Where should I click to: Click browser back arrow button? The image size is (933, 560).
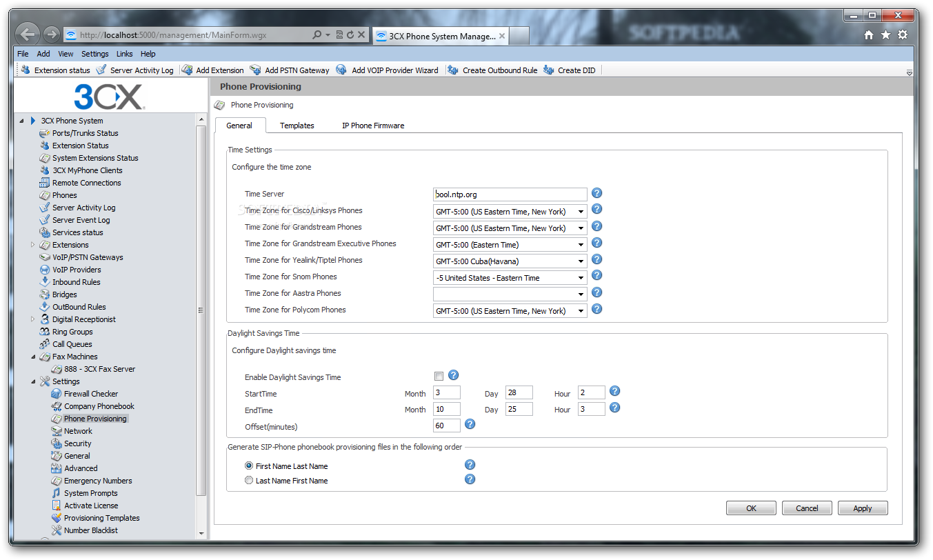pyautogui.click(x=28, y=34)
